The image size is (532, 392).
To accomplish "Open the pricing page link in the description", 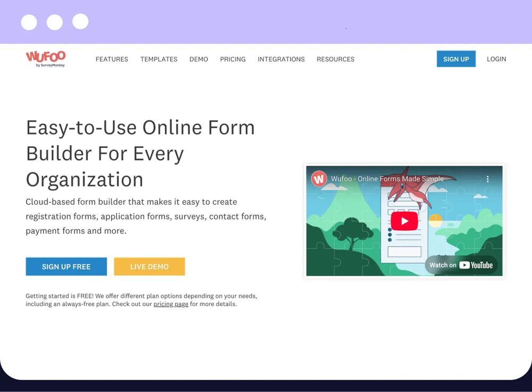I will 171,304.
